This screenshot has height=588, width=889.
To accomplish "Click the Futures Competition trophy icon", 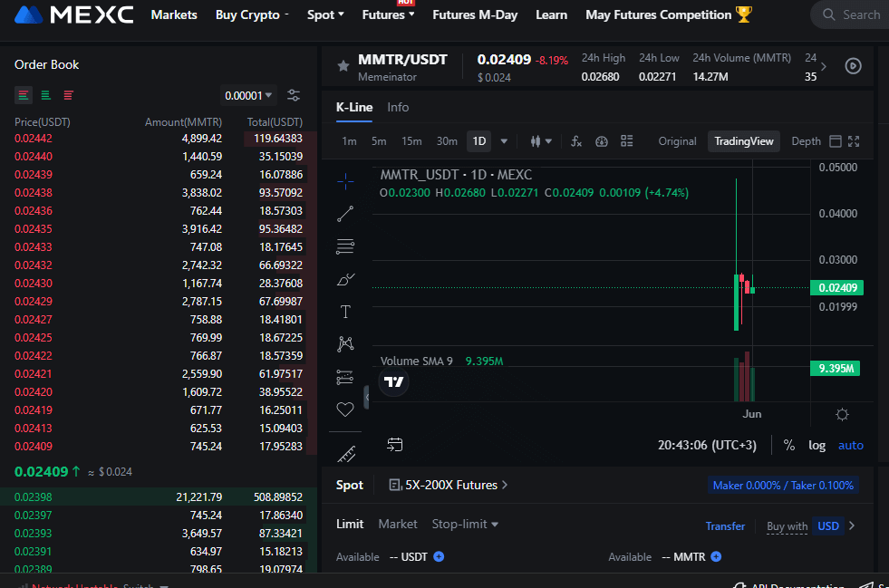I will click(743, 14).
